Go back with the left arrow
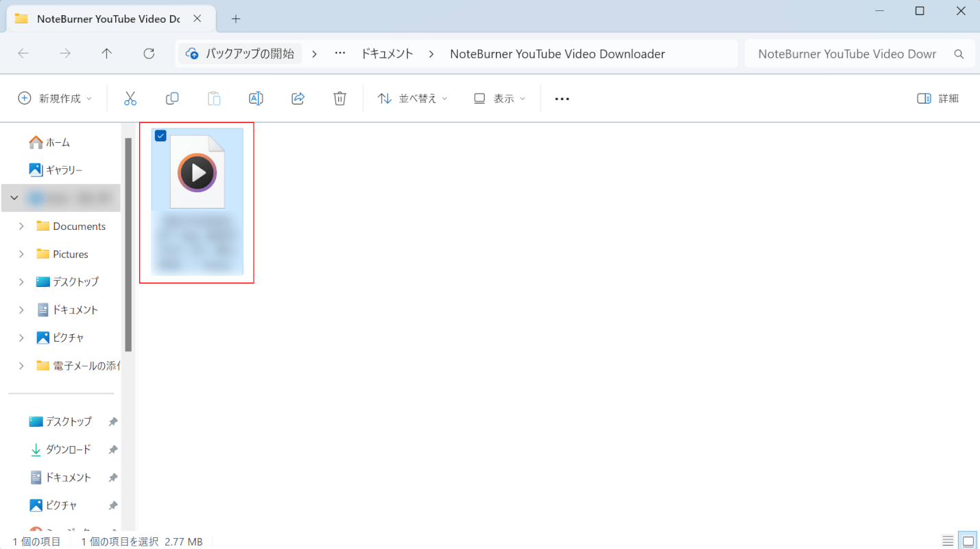Viewport: 980px width, 549px height. click(23, 54)
